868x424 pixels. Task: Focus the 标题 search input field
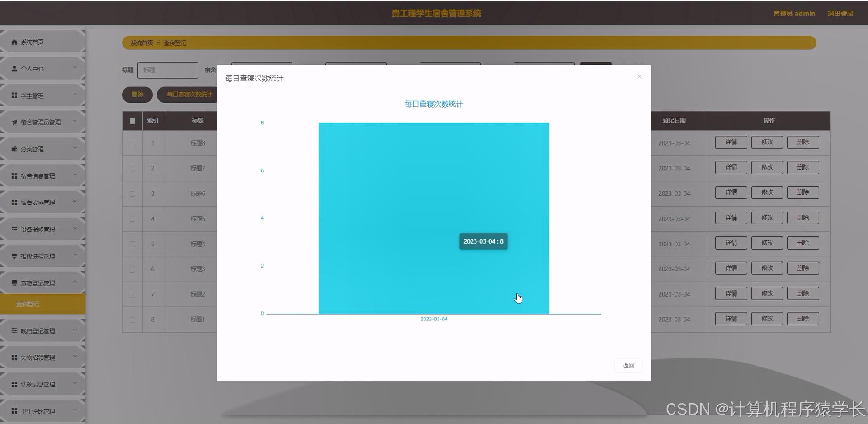coord(168,70)
